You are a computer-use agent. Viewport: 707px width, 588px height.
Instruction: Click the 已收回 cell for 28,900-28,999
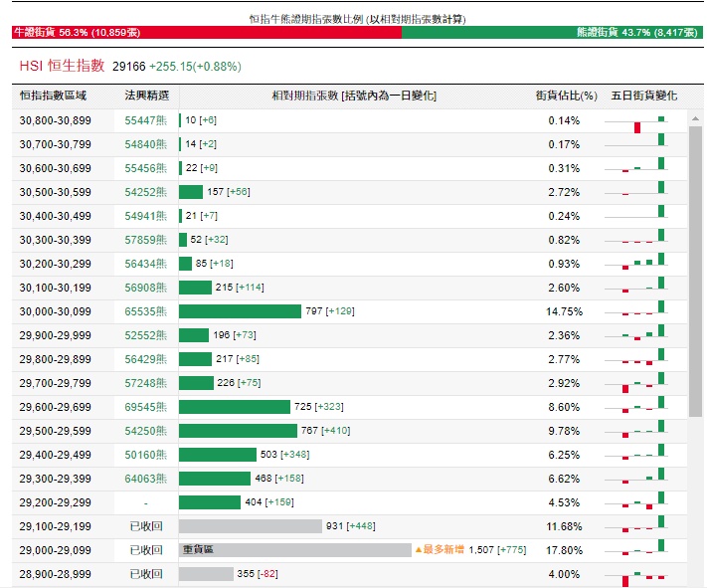146,574
